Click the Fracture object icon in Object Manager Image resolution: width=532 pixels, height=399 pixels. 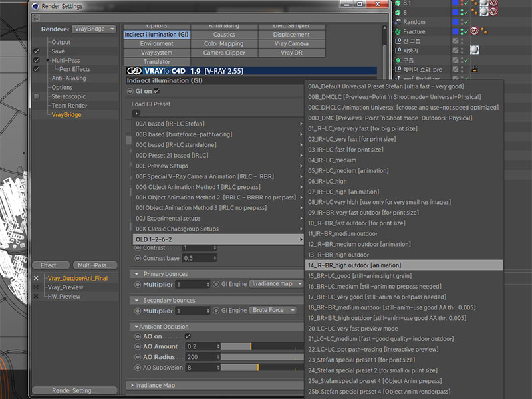point(398,31)
